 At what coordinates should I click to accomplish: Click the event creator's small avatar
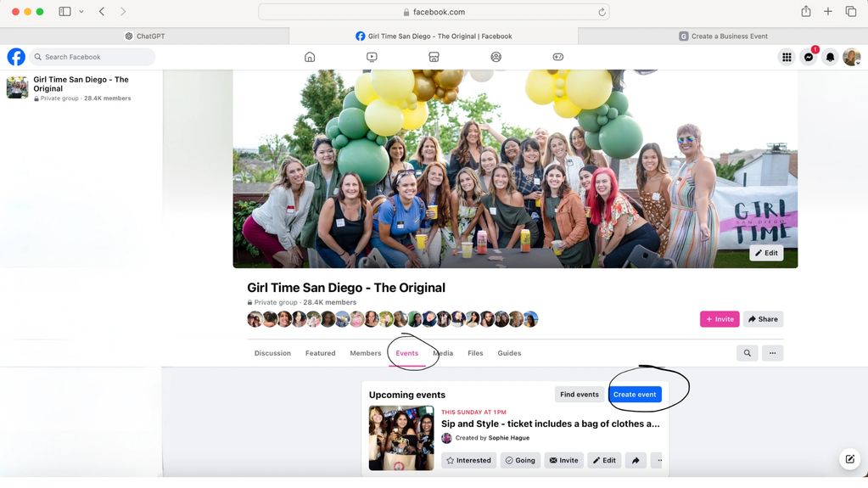tap(447, 438)
